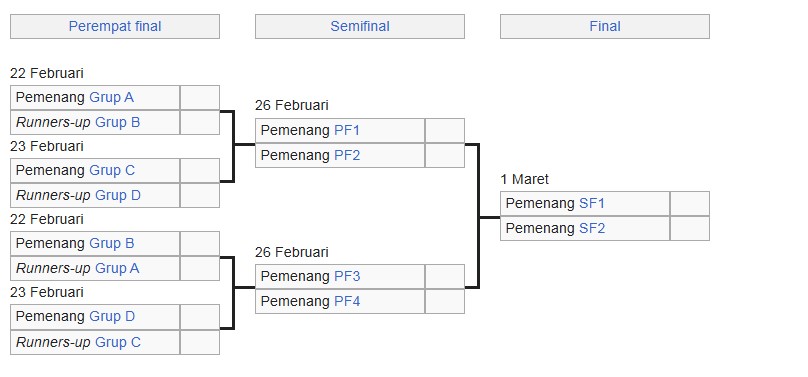Click Grup A link in Pemenang row

111,97
